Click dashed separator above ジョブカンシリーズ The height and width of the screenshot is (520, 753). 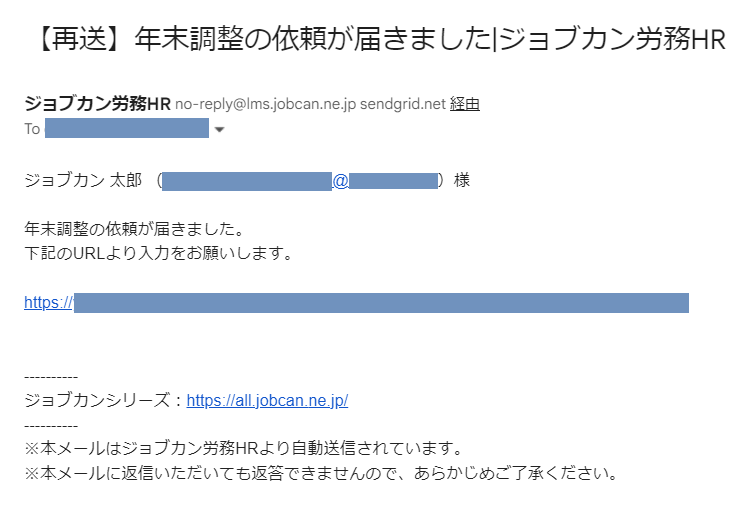[x=51, y=378]
